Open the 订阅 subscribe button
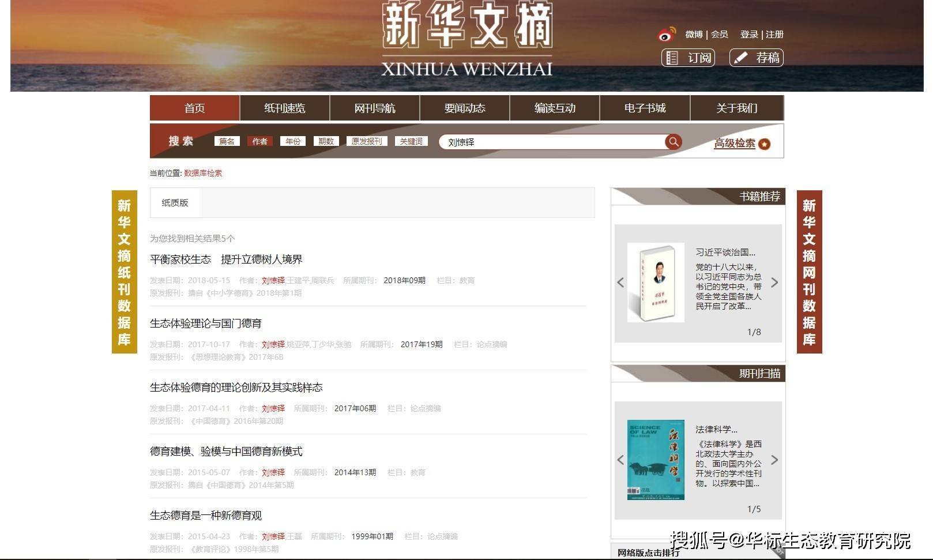 point(688,58)
